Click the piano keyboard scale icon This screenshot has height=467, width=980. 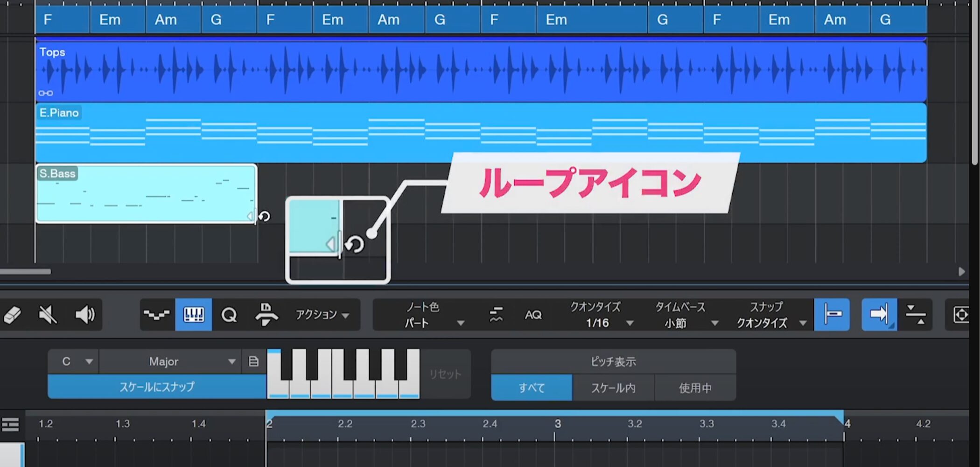tap(194, 315)
